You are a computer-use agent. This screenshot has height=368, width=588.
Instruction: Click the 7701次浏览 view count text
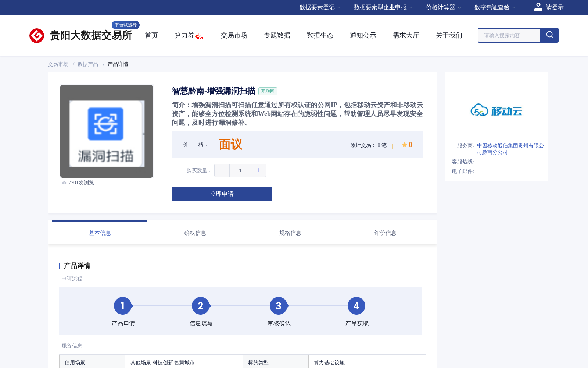(81, 183)
